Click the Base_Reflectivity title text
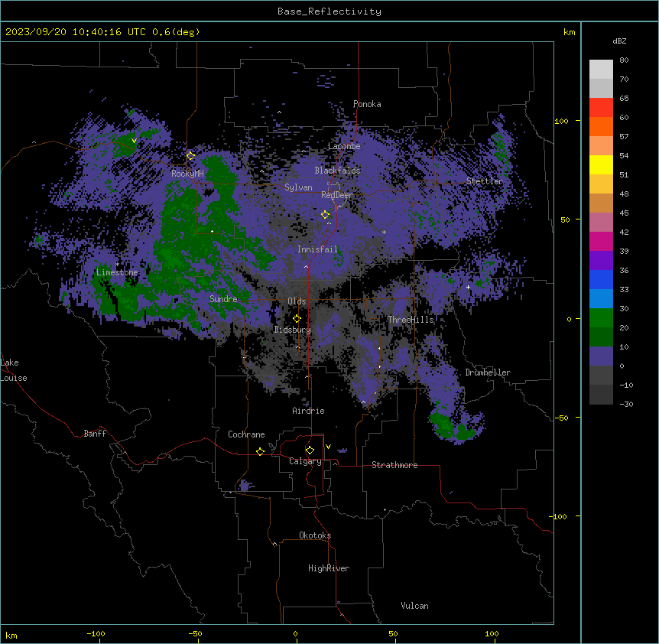The image size is (659, 644). tap(329, 11)
